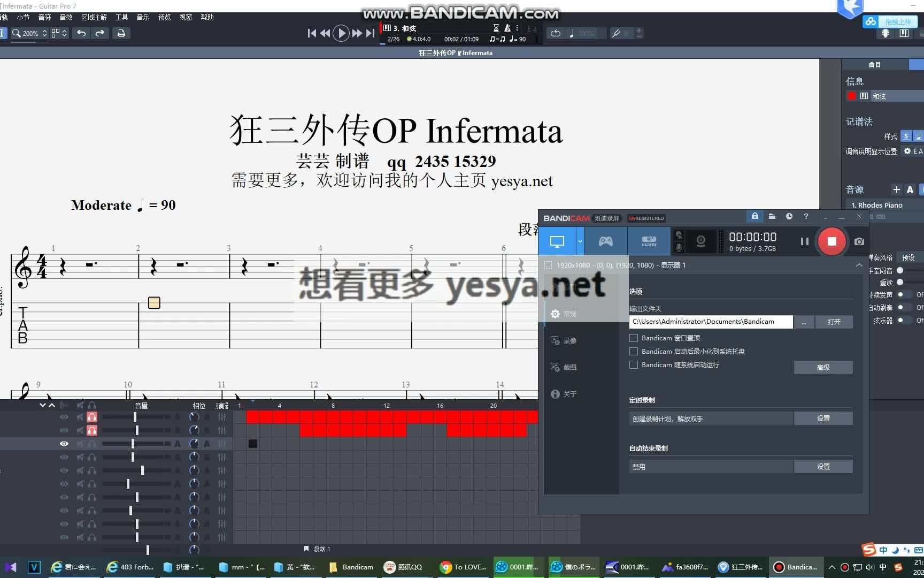Open the 帮助 menu

coord(207,17)
